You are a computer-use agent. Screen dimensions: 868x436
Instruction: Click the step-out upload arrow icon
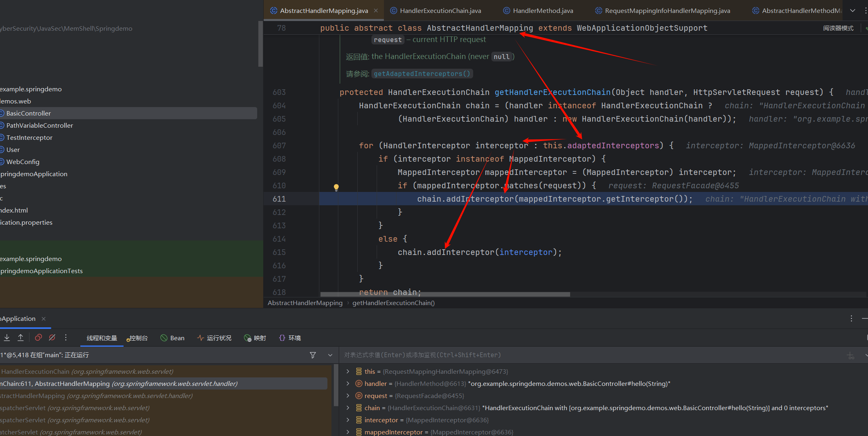pyautogui.click(x=21, y=337)
